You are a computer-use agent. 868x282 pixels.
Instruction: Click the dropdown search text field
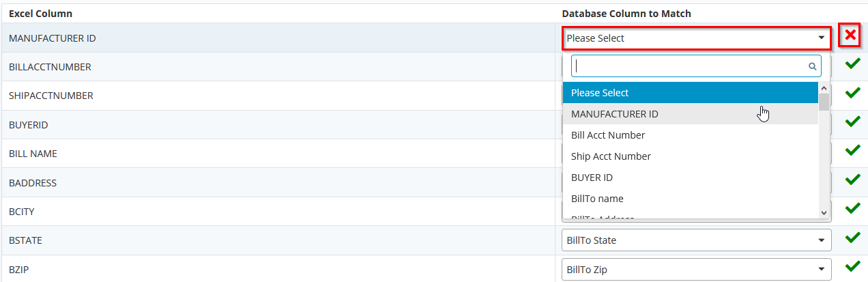pos(696,66)
